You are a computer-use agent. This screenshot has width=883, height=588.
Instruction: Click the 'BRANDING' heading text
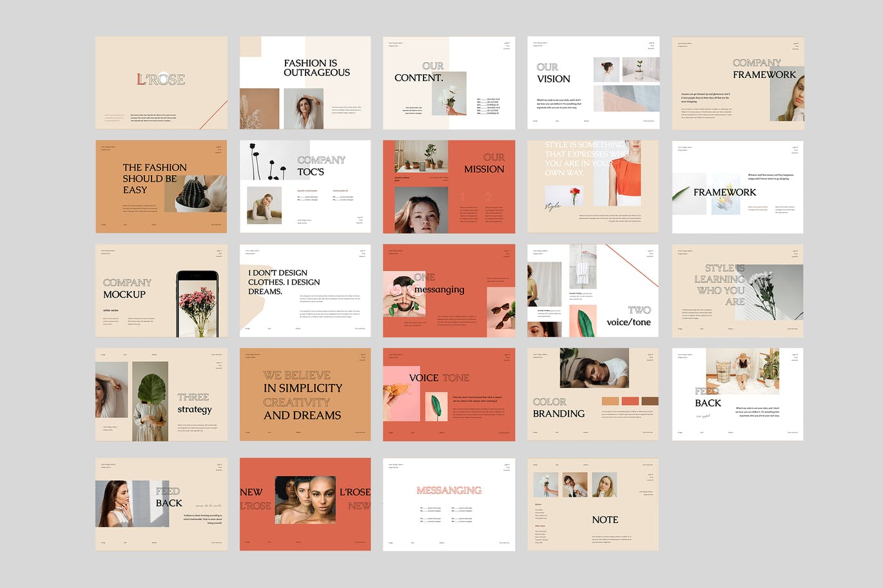(559, 414)
